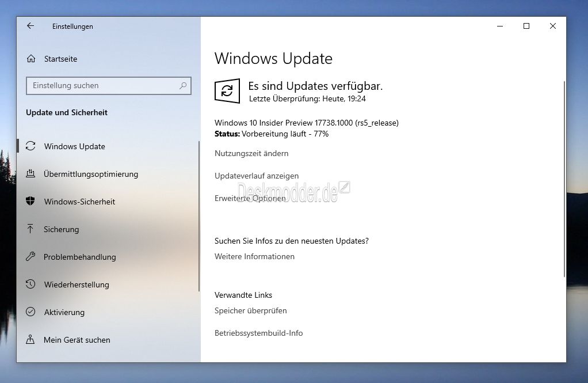Click the Windows Update page title
This screenshot has height=383, width=588.
tap(273, 59)
